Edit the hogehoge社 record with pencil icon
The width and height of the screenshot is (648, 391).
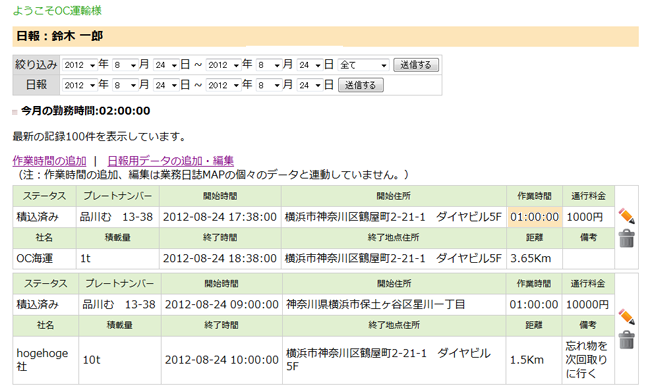[x=627, y=317]
